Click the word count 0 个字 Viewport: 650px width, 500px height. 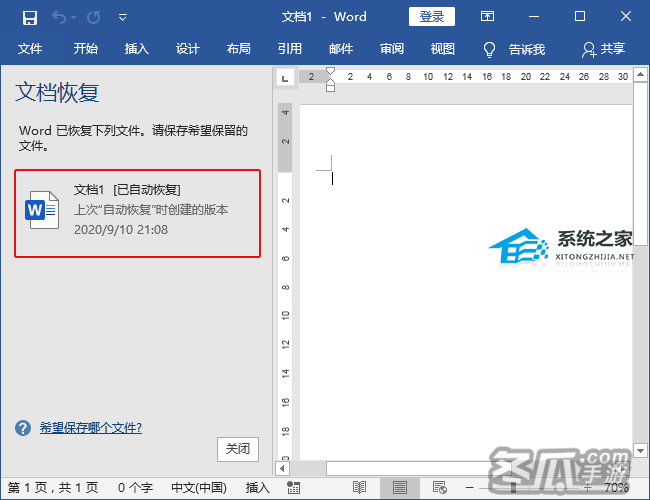pos(135,488)
